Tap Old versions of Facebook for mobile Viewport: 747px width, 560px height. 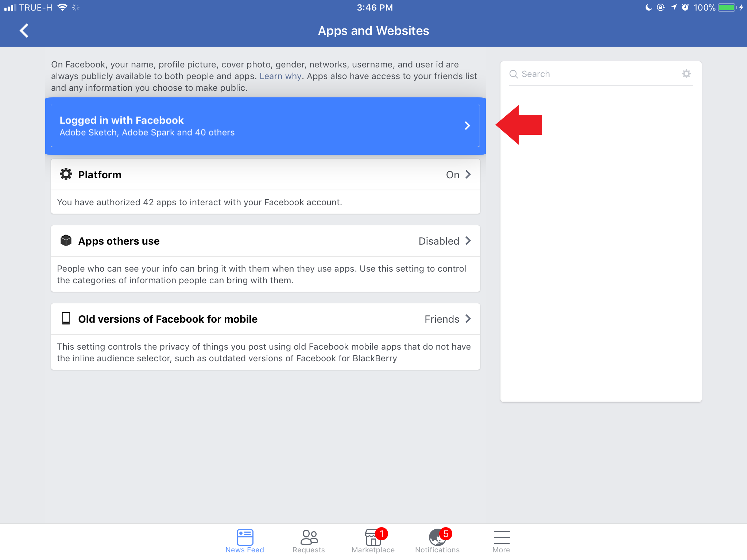coord(168,319)
